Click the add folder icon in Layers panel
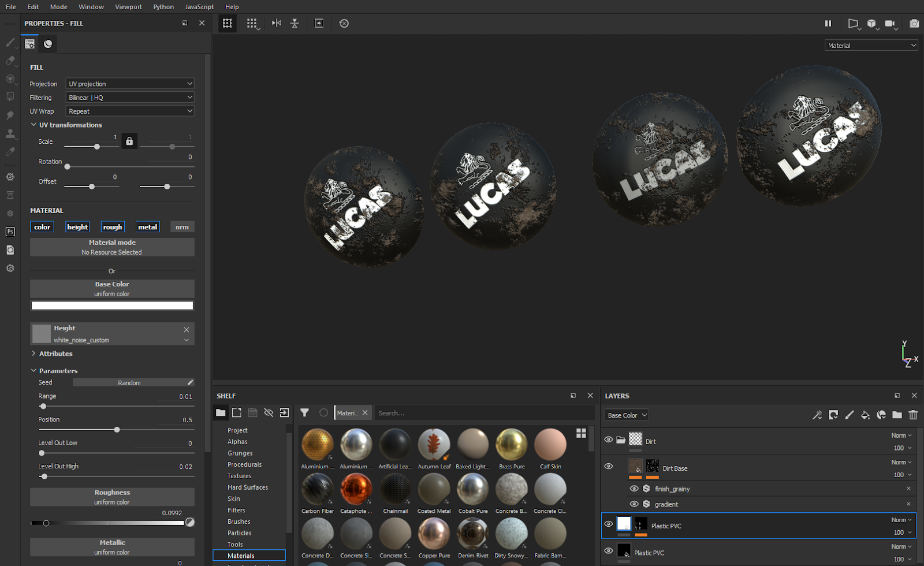The width and height of the screenshot is (924, 566). (x=897, y=415)
